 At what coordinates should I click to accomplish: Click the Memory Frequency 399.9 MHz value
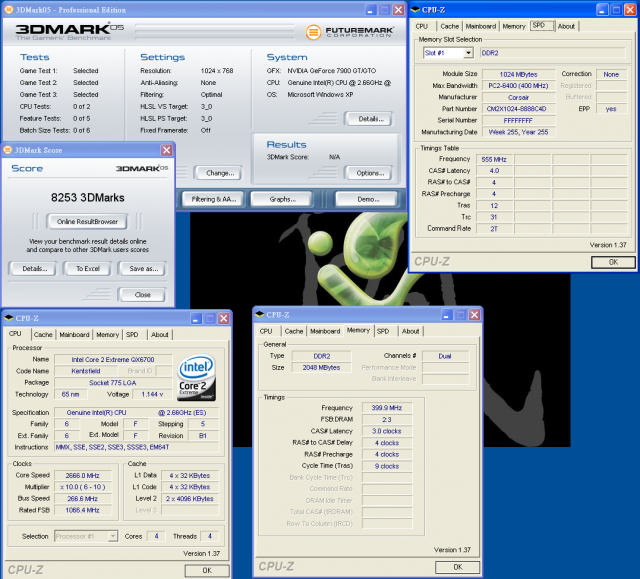[387, 408]
